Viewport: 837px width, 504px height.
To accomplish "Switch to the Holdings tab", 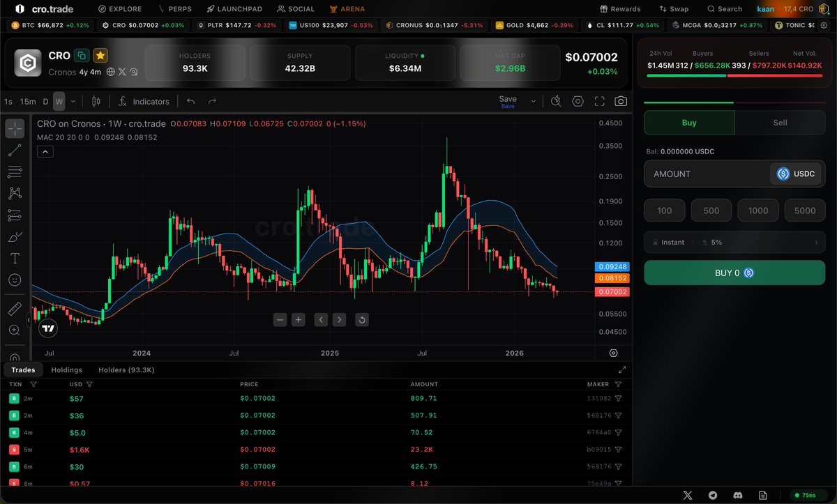I will (x=66, y=370).
